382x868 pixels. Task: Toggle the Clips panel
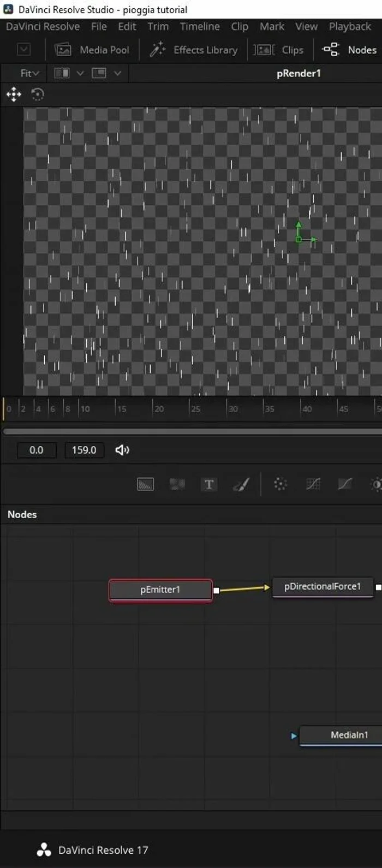point(279,50)
